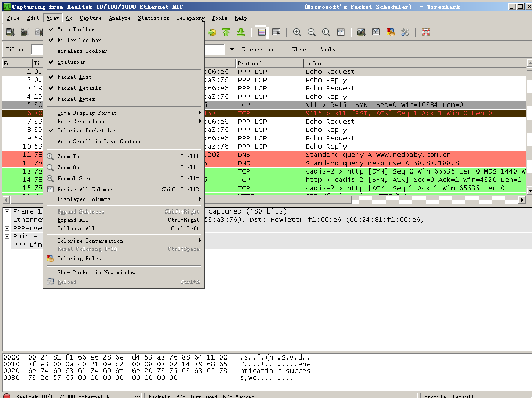
Task: Click Collapse All in View menu
Action: point(124,229)
